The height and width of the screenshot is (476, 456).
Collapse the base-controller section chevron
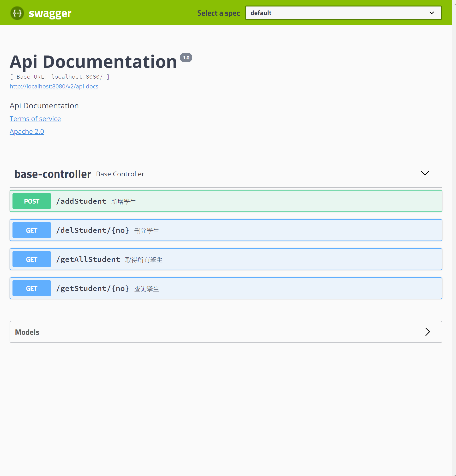pos(425,173)
